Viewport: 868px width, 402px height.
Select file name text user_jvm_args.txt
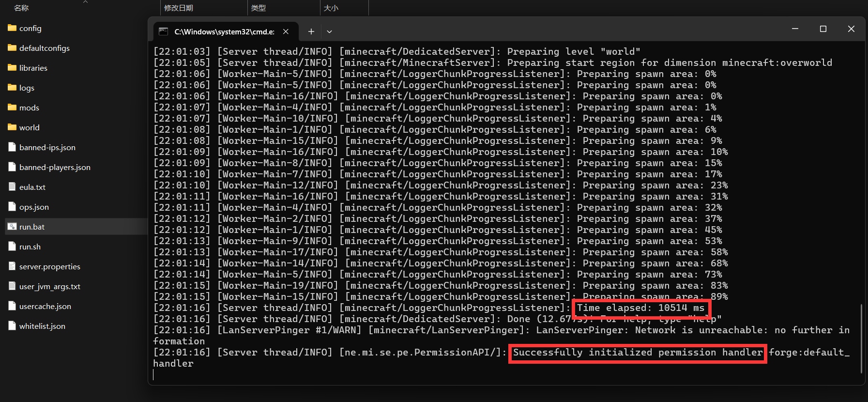(x=50, y=286)
